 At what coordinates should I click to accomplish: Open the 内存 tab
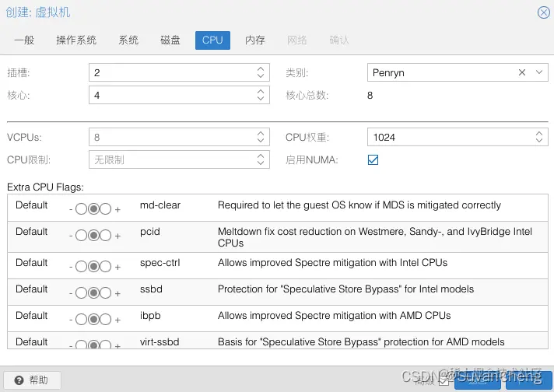point(255,40)
